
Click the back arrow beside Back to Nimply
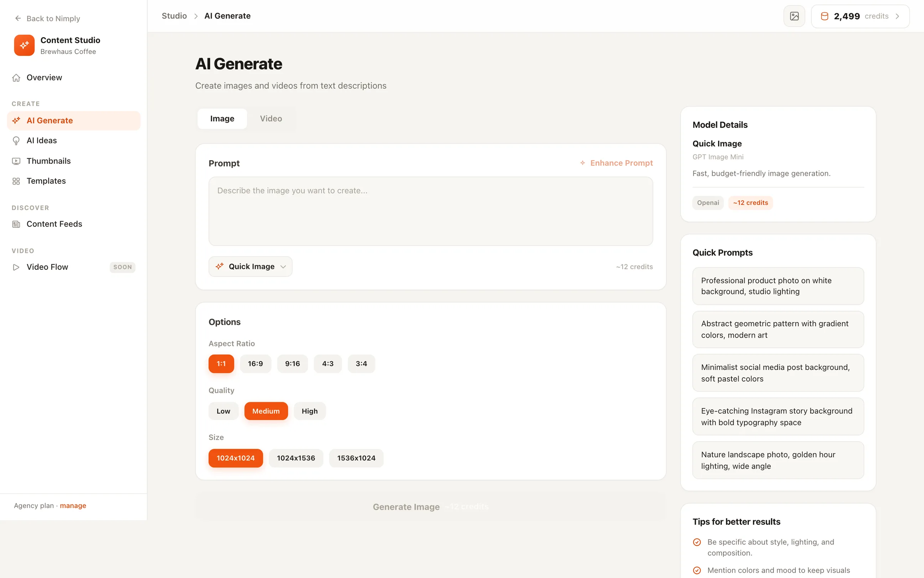18,18
